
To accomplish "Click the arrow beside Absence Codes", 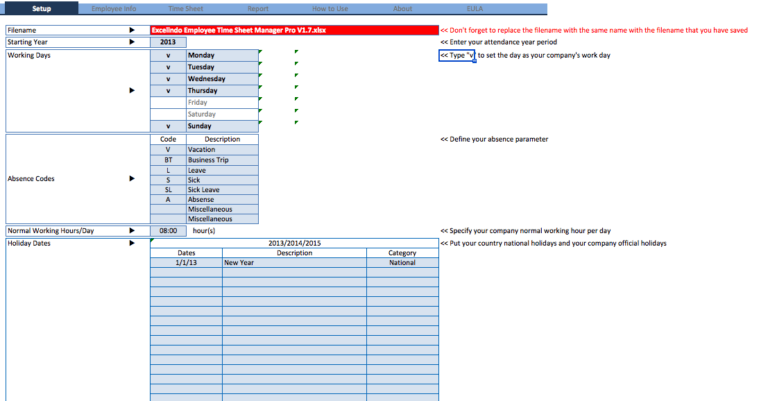I will [132, 178].
